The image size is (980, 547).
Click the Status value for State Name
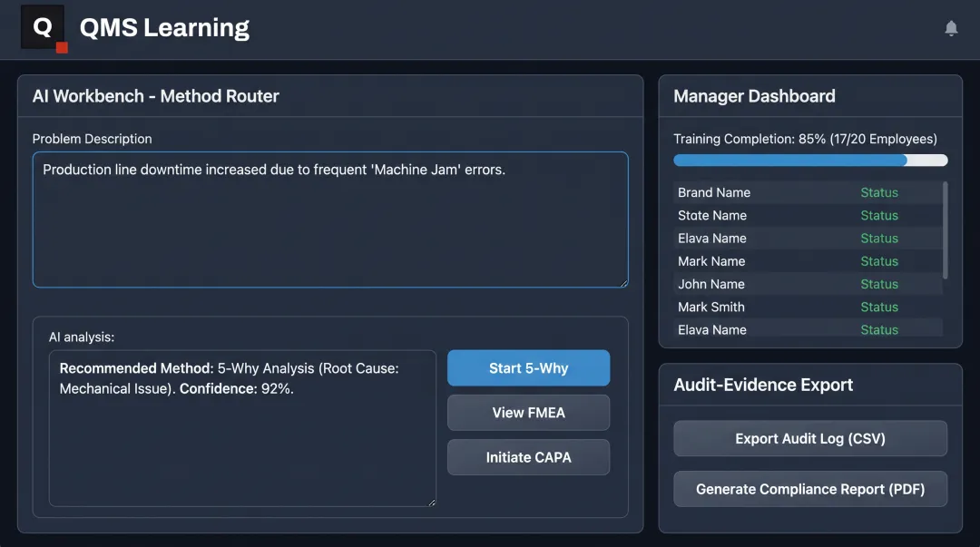coord(878,216)
